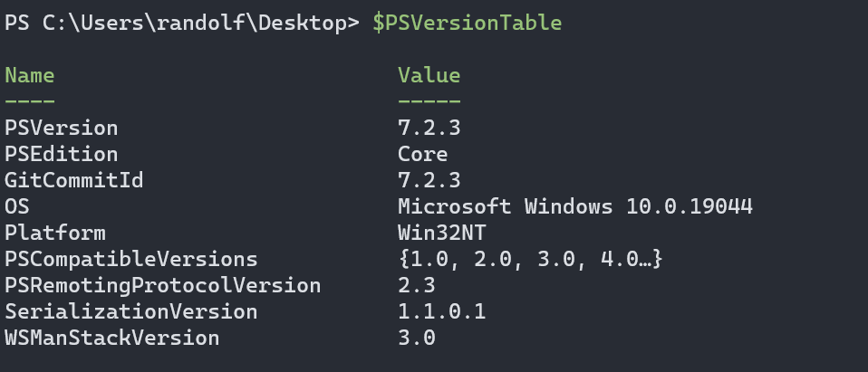Click the Value column header

(429, 75)
